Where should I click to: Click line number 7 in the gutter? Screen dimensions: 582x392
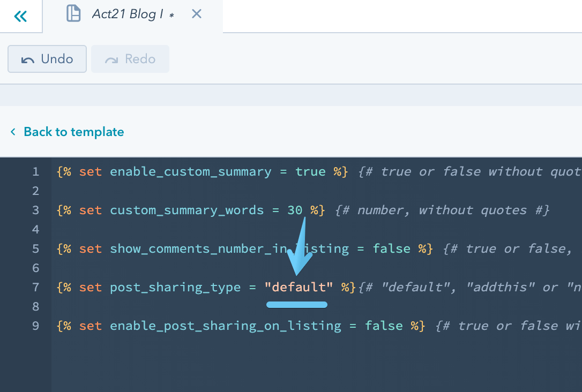35,287
